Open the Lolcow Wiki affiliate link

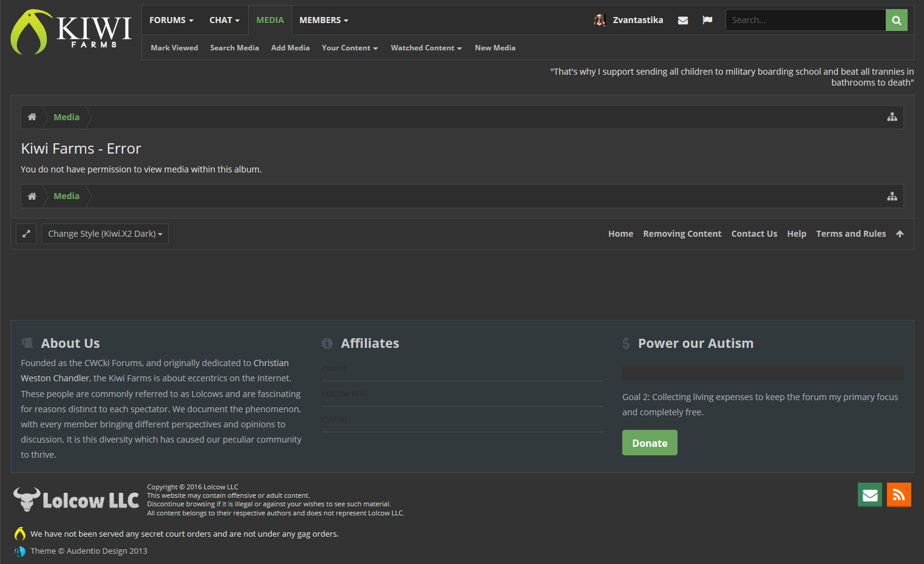pos(345,393)
